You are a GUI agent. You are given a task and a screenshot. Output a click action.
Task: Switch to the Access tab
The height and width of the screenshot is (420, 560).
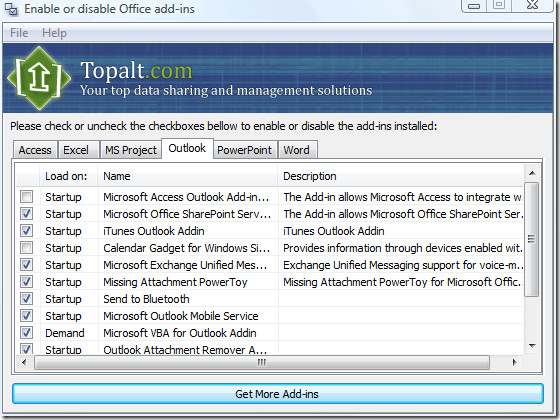35,150
